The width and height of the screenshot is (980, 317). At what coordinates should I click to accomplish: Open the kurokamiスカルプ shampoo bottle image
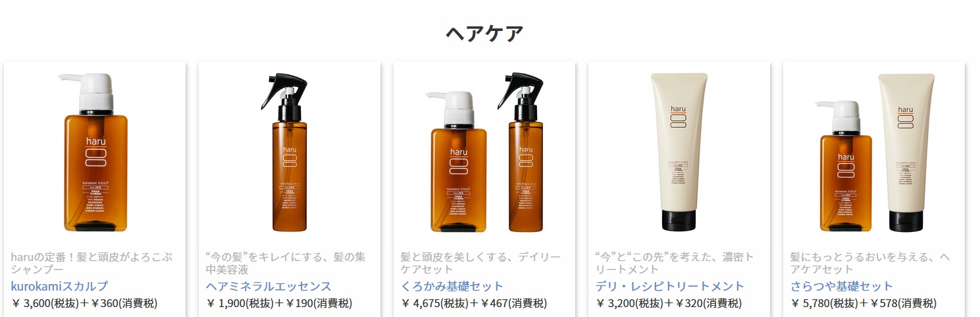[95, 152]
